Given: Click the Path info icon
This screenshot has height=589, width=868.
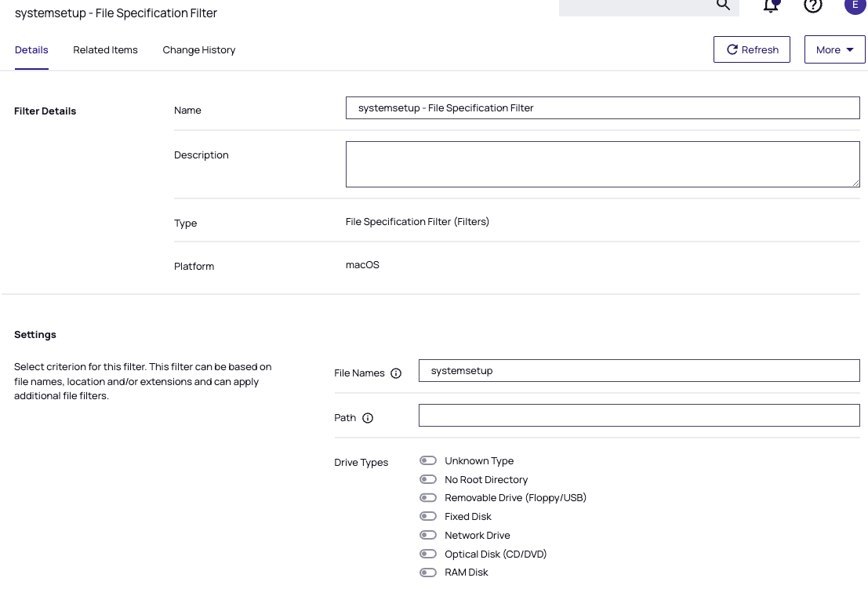Looking at the screenshot, I should point(368,418).
